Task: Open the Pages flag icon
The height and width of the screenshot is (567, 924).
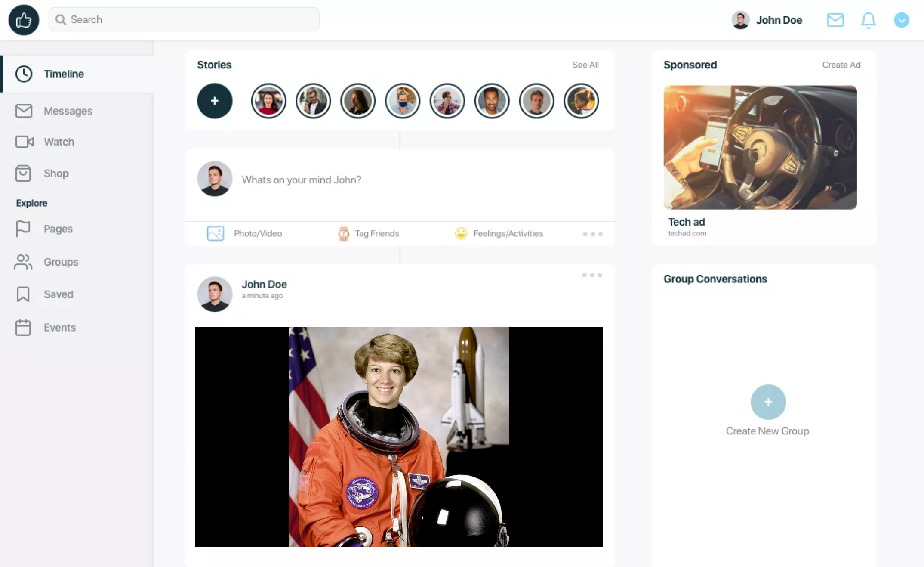Action: pos(23,229)
